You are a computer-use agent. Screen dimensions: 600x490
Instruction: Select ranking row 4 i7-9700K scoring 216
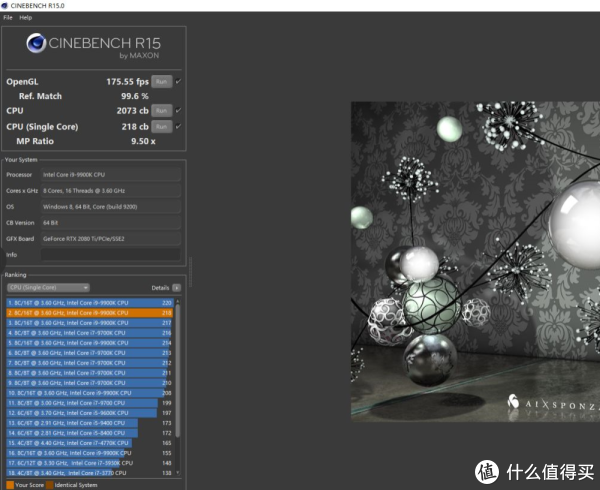pyautogui.click(x=90, y=333)
